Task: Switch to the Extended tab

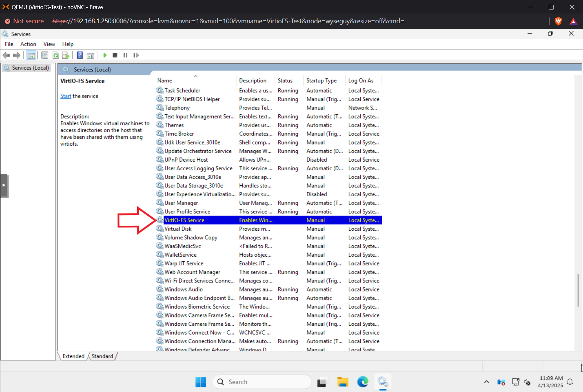Action: point(74,356)
